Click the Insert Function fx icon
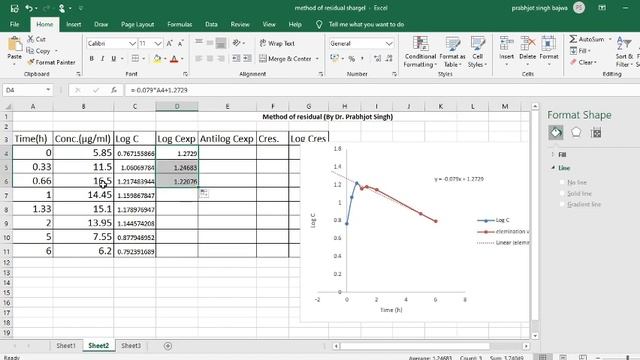640x360 pixels. coord(114,90)
